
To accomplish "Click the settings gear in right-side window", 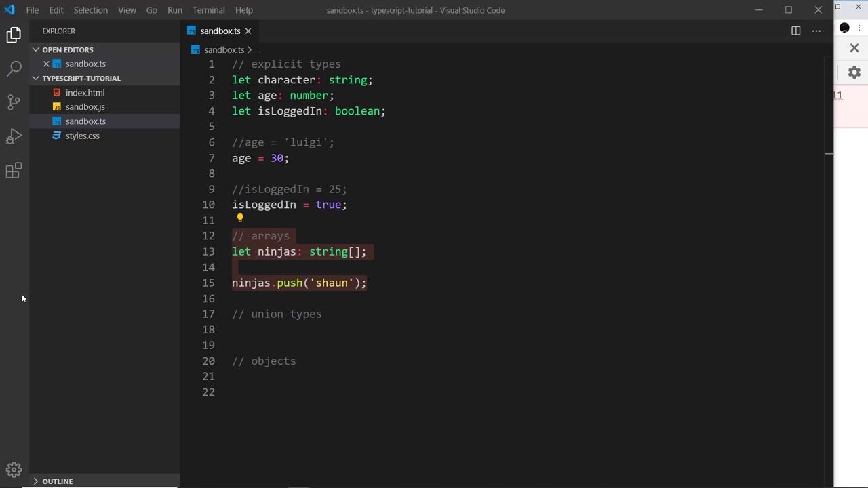I will click(854, 73).
